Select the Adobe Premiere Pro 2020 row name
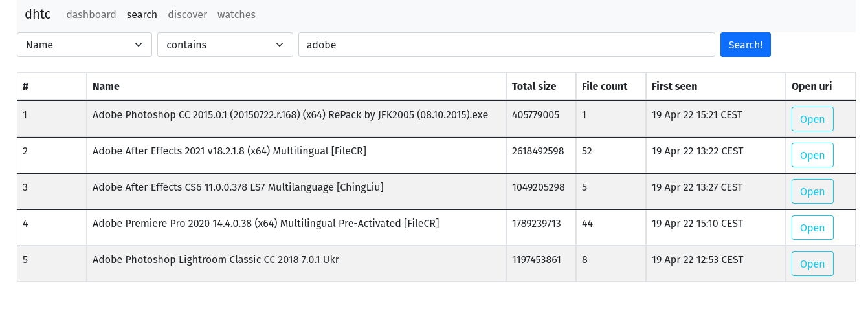This screenshot has height=329, width=868. tap(265, 224)
